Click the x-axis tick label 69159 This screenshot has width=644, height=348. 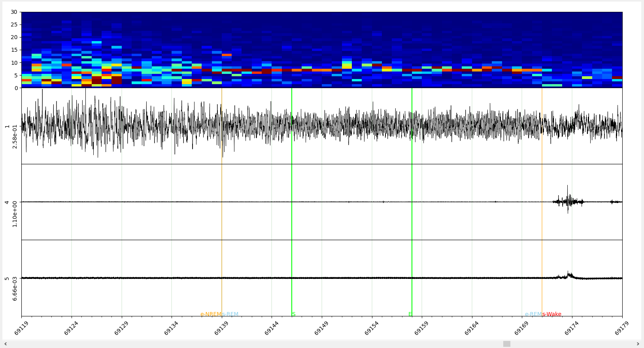click(422, 328)
